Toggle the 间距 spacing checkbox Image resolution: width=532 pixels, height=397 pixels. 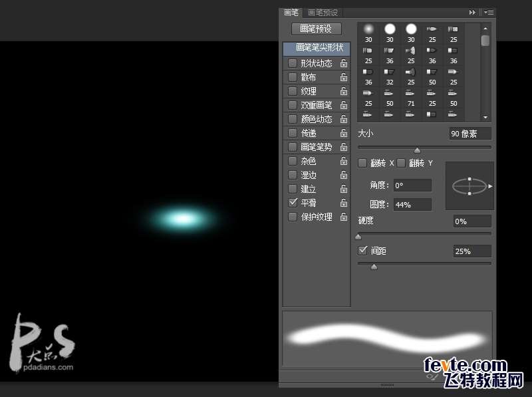tap(363, 251)
